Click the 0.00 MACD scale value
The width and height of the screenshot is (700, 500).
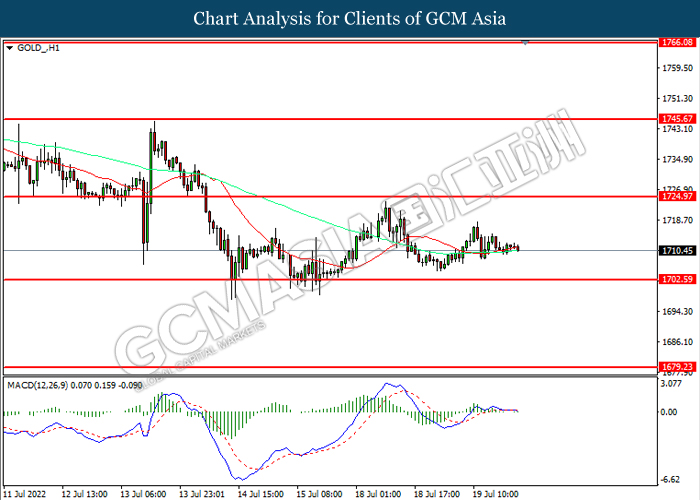[x=669, y=412]
